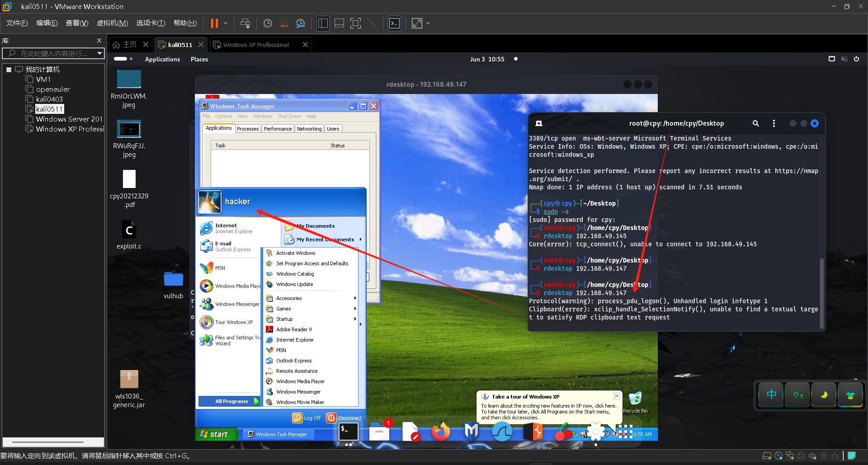Launch Firefox from the Kali dock
The width and height of the screenshot is (868, 465).
click(x=441, y=432)
